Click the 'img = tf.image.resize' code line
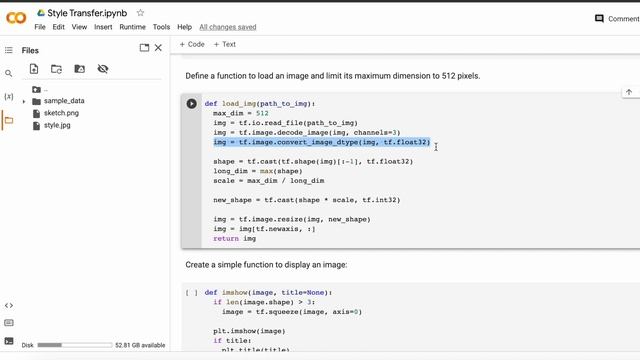Image resolution: width=640 pixels, height=360 pixels. [x=292, y=219]
